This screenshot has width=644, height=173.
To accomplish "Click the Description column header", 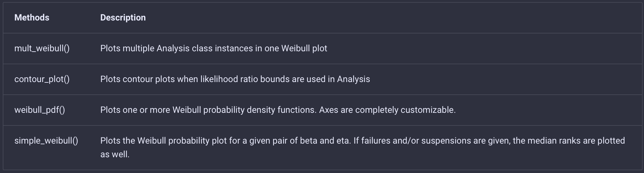I will (x=123, y=18).
